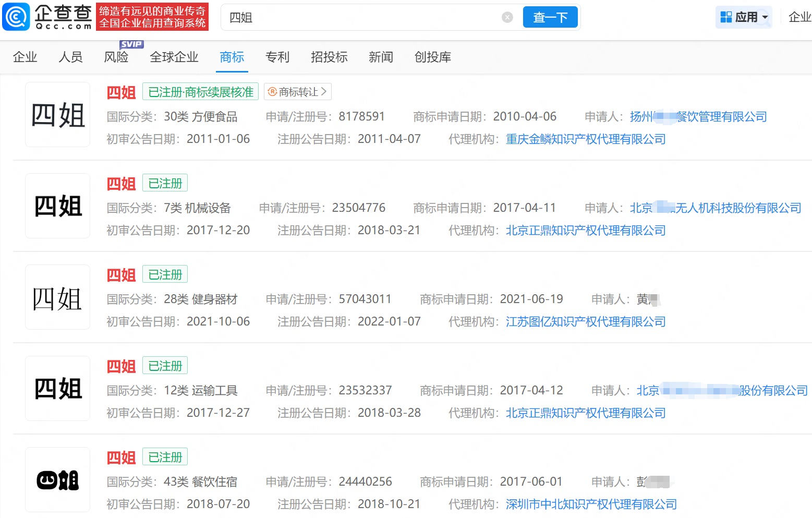Click the stylized 四姐 logo for 餐饮住宿 entry
The image size is (812, 518).
(57, 479)
